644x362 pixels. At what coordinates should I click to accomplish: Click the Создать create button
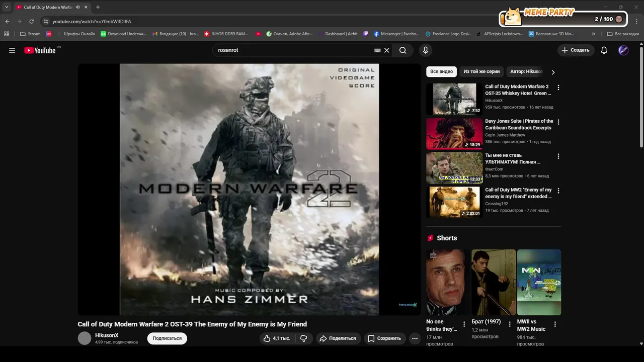576,50
